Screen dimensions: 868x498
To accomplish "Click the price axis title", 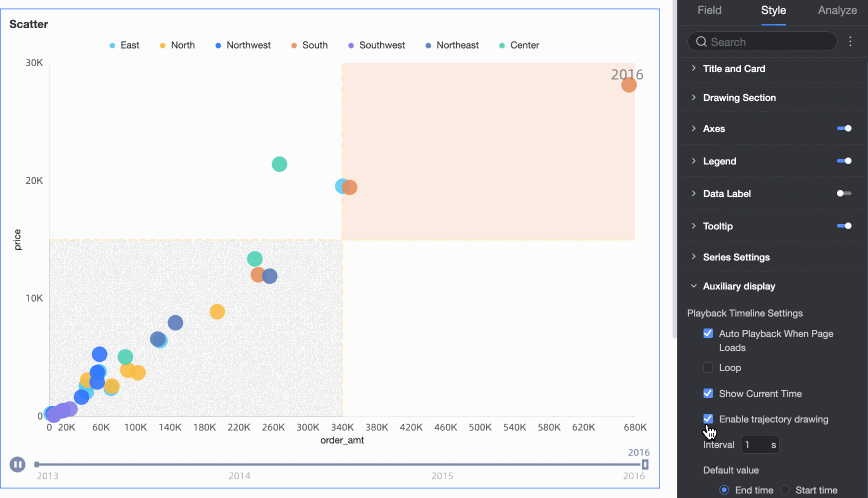I will [x=17, y=240].
